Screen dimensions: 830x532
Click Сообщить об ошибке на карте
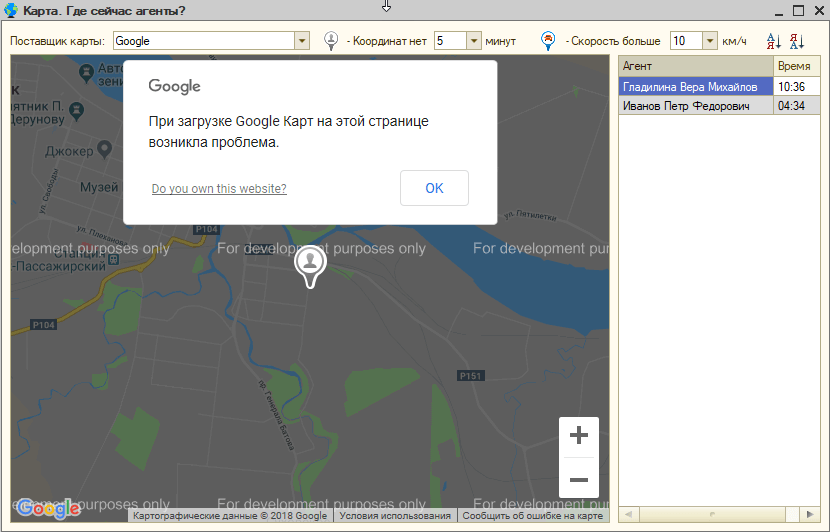tap(533, 516)
